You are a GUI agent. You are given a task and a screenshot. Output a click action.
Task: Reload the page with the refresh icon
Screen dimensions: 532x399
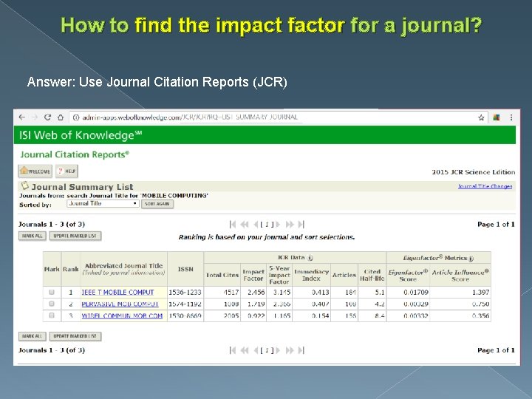47,117
